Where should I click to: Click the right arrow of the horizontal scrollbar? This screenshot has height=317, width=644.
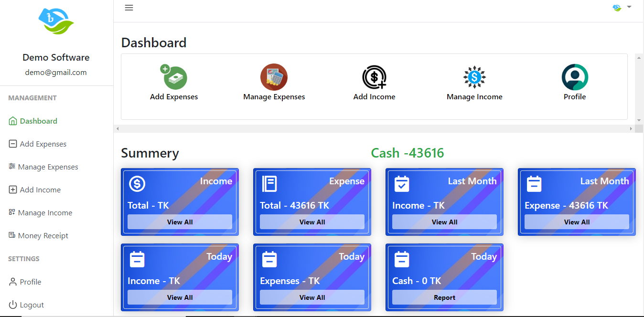[631, 128]
